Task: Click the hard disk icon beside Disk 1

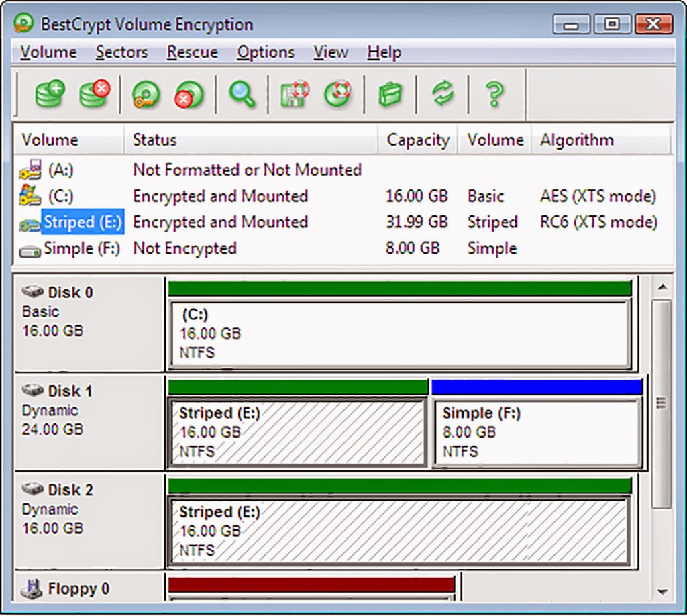Action: coord(33,389)
